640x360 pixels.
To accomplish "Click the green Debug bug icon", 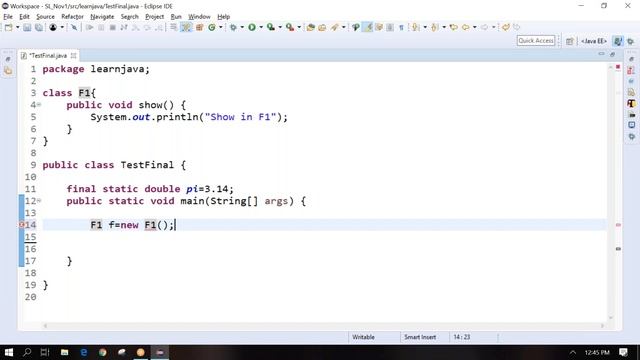I will (233, 27).
